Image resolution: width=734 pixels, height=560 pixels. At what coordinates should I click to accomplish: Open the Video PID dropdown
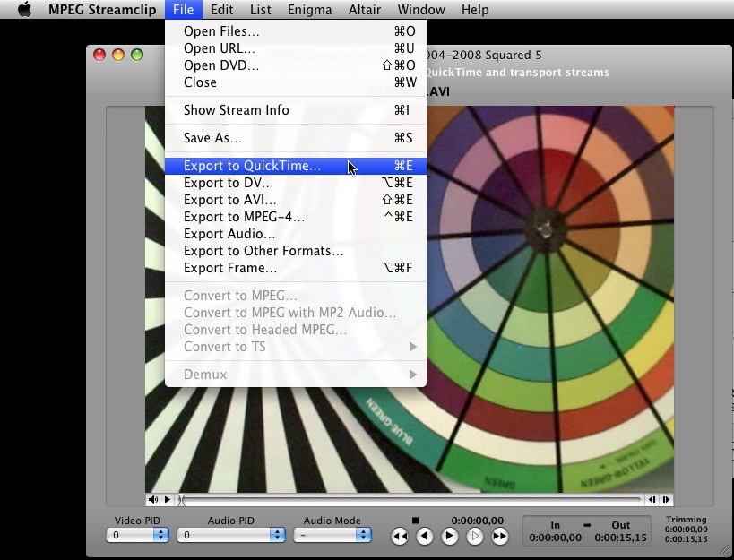click(137, 535)
